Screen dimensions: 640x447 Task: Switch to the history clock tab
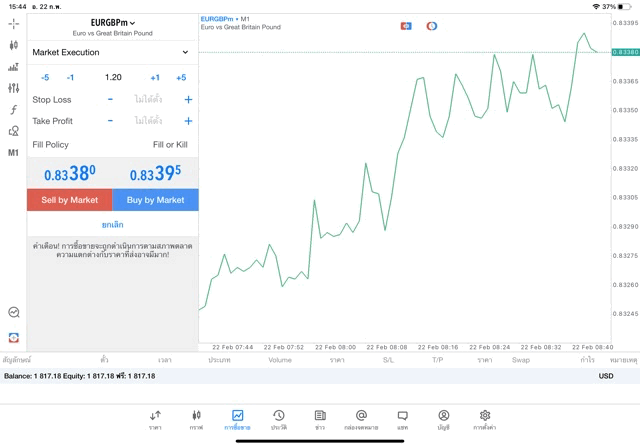(279, 419)
